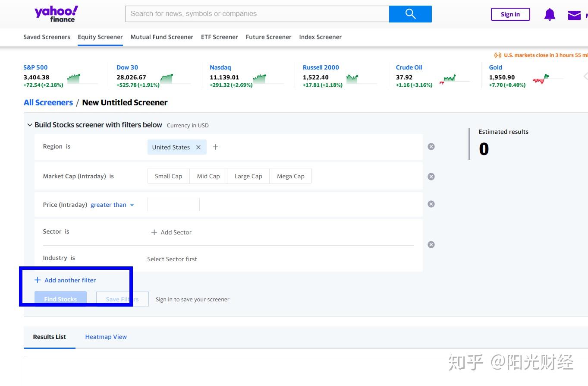
Task: Toggle the Mid Cap option
Action: coord(208,176)
